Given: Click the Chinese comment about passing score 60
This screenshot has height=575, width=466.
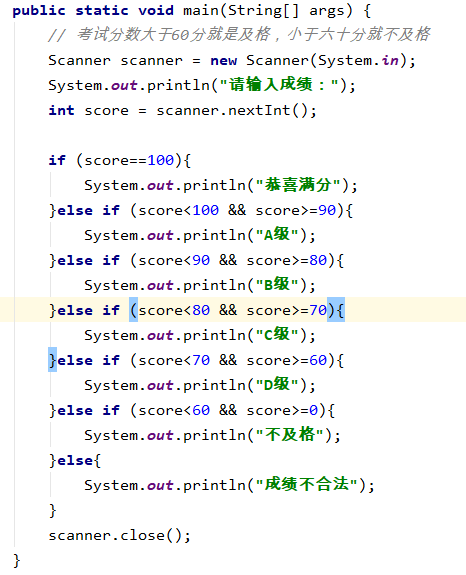Looking at the screenshot, I should point(239,35).
